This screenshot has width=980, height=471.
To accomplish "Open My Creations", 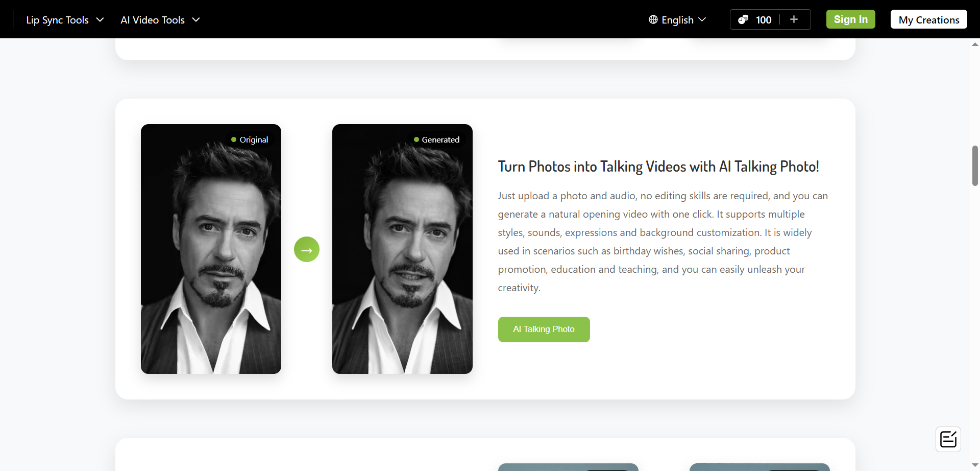I will click(x=928, y=19).
